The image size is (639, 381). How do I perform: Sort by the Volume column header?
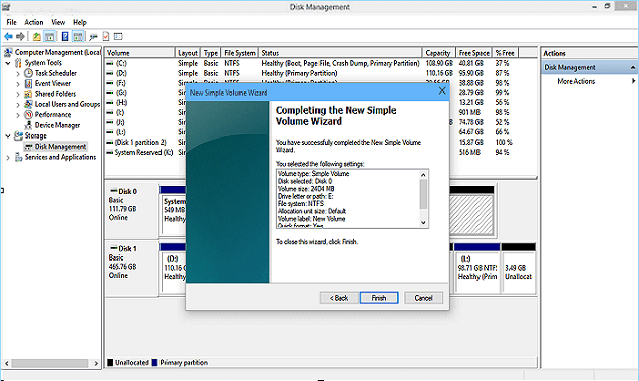140,53
